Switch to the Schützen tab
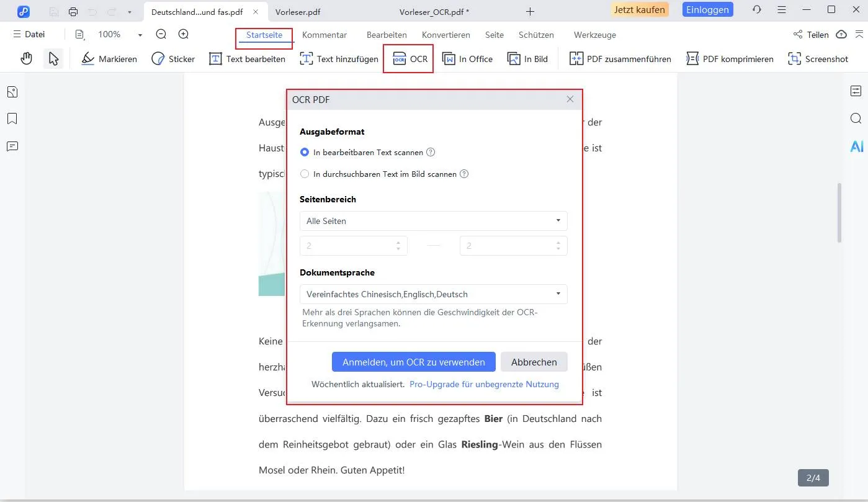 (x=536, y=35)
